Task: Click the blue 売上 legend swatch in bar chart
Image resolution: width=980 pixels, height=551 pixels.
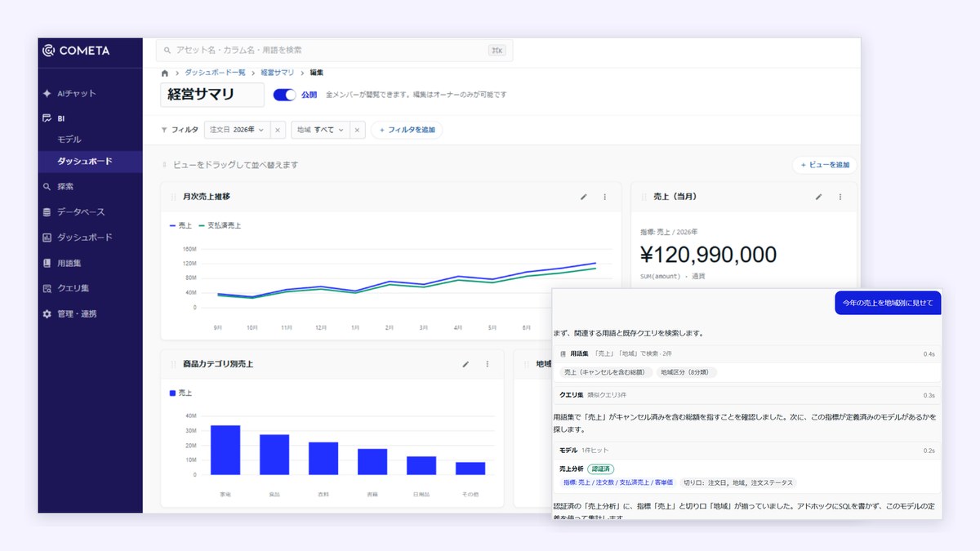Action: [173, 393]
